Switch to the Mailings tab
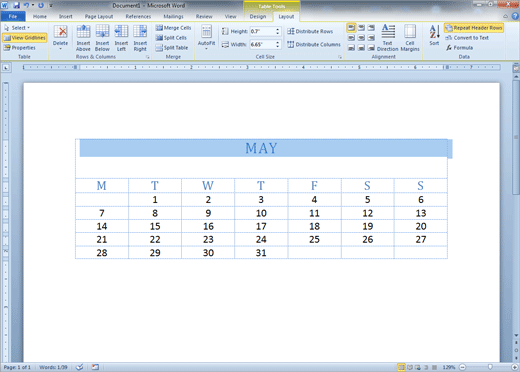 coord(173,16)
